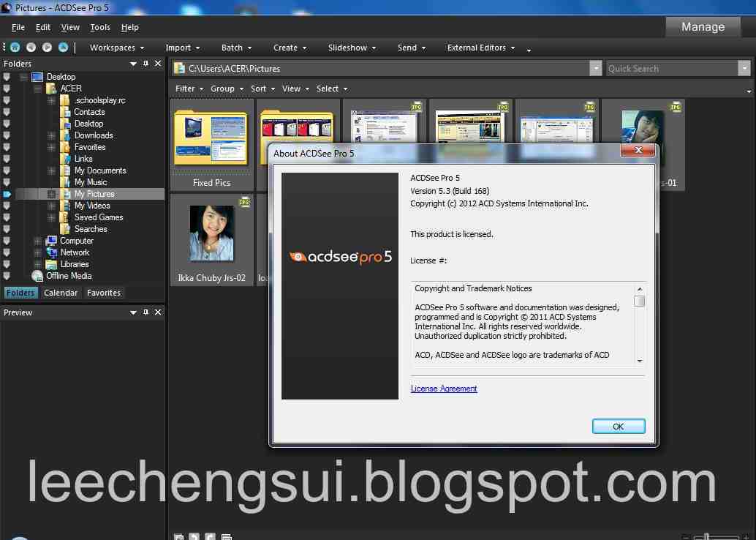Image resolution: width=756 pixels, height=540 pixels.
Task: Click the Desktop root icon in tree
Action: pyautogui.click(x=37, y=77)
